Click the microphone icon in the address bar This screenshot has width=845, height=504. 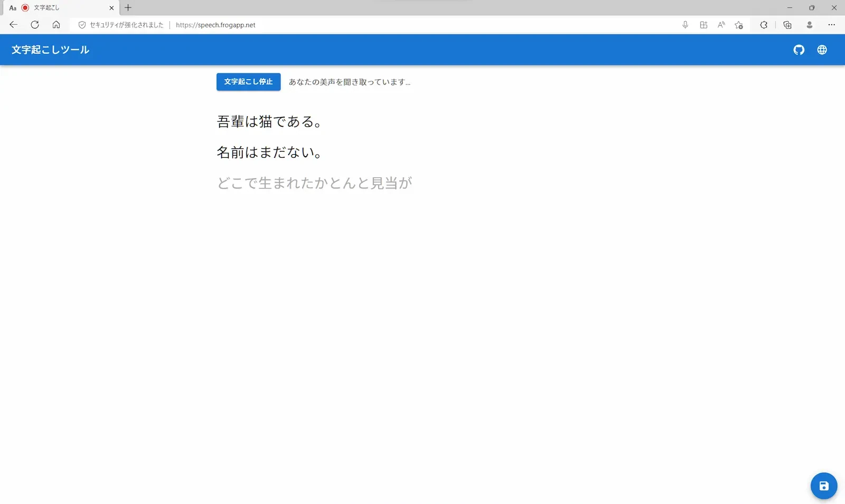(685, 25)
